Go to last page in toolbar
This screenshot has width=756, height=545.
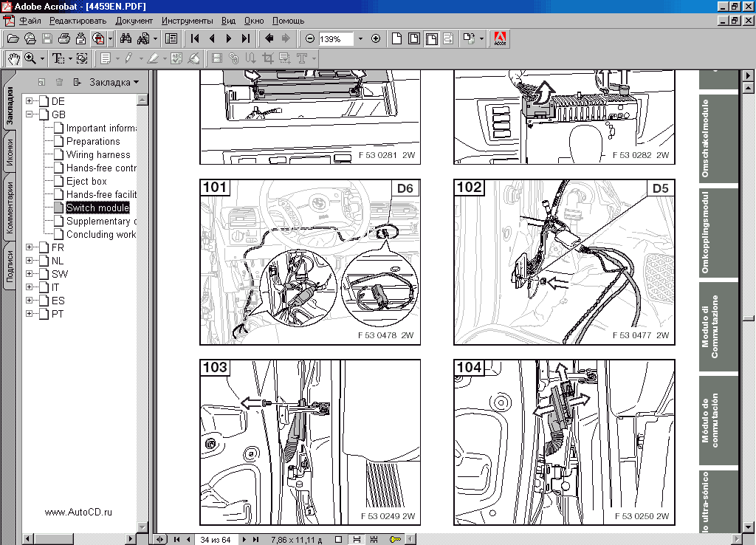245,38
